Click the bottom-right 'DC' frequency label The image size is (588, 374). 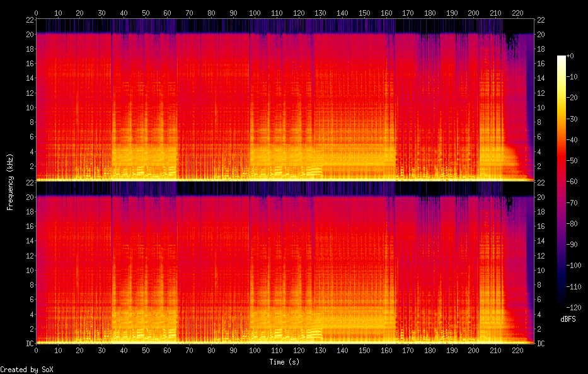pyautogui.click(x=541, y=344)
